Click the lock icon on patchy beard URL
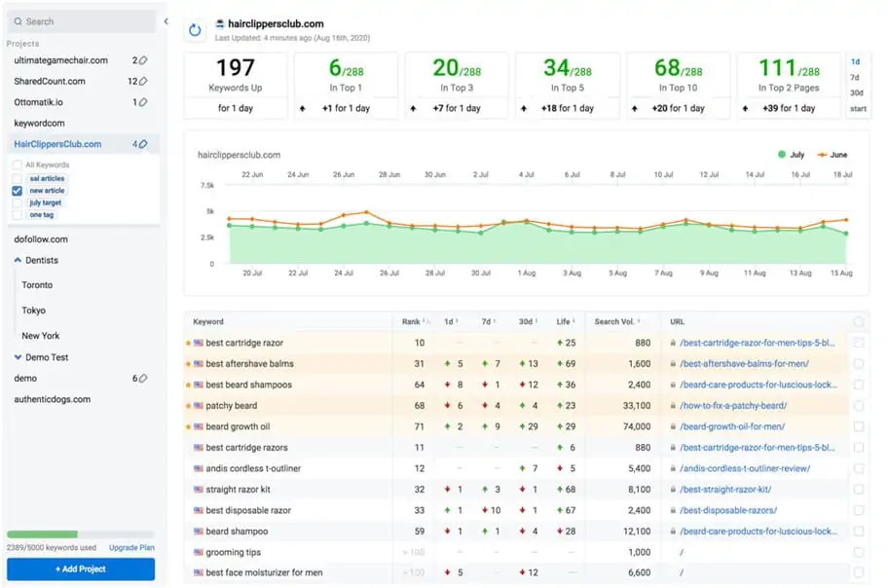Screen dimensions: 888x588 [x=672, y=406]
